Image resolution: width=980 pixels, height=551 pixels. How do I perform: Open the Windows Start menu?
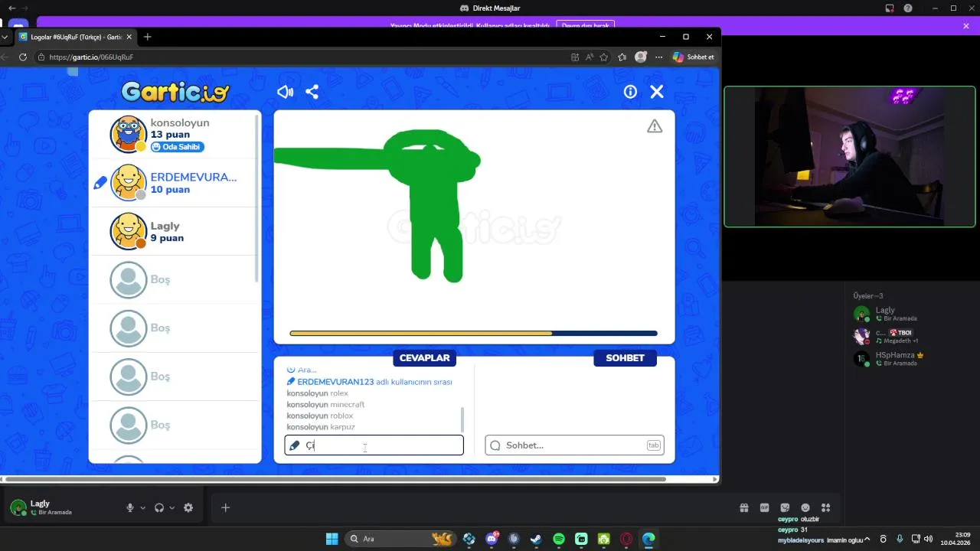point(332,539)
